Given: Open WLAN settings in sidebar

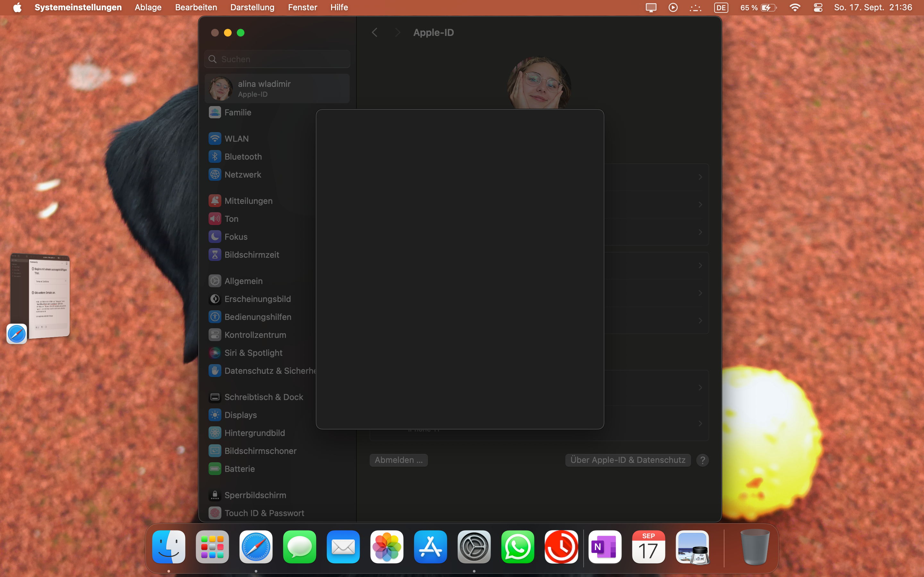Looking at the screenshot, I should [236, 138].
